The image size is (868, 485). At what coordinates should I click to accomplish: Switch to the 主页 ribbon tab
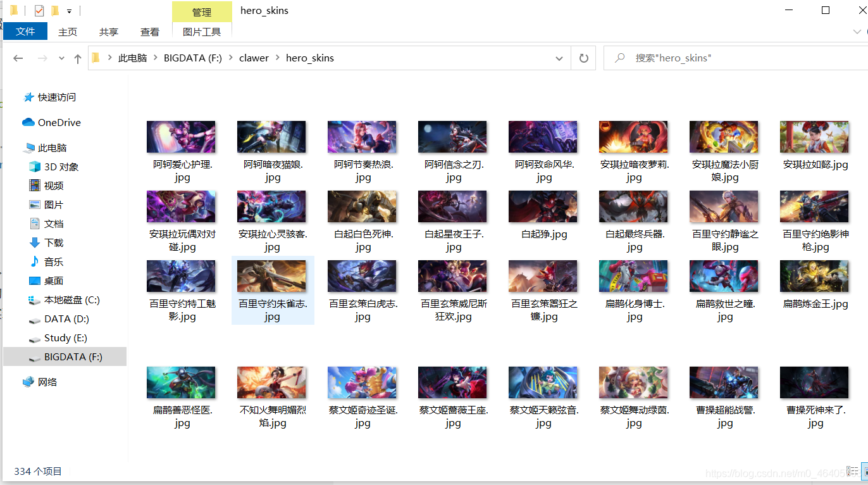coord(68,32)
